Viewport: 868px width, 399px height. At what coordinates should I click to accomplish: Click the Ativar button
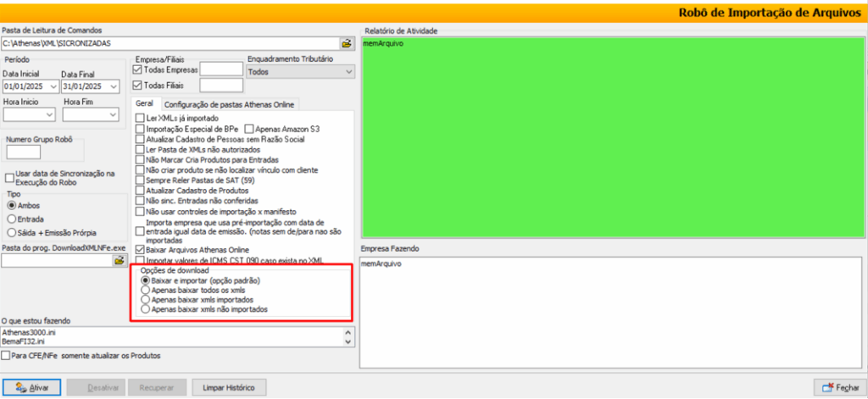tap(32, 387)
